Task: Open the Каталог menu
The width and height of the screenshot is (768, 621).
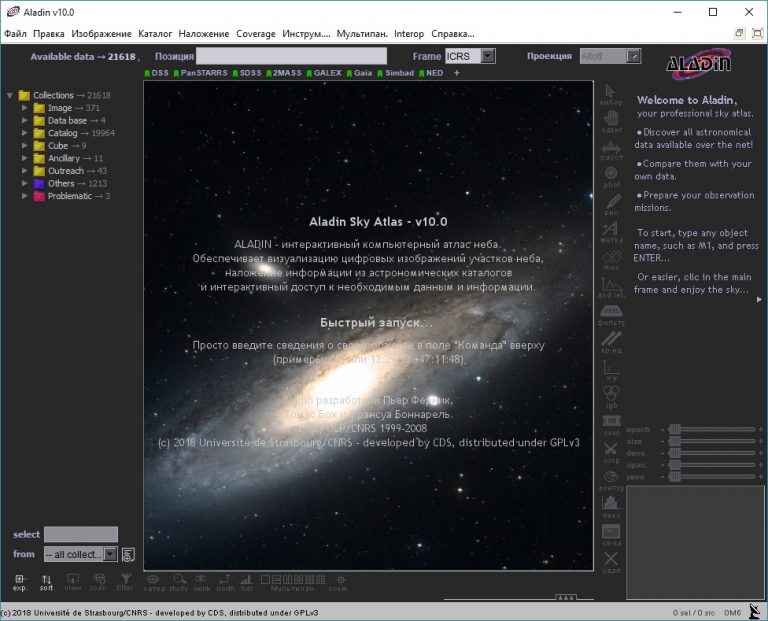Action: point(155,34)
